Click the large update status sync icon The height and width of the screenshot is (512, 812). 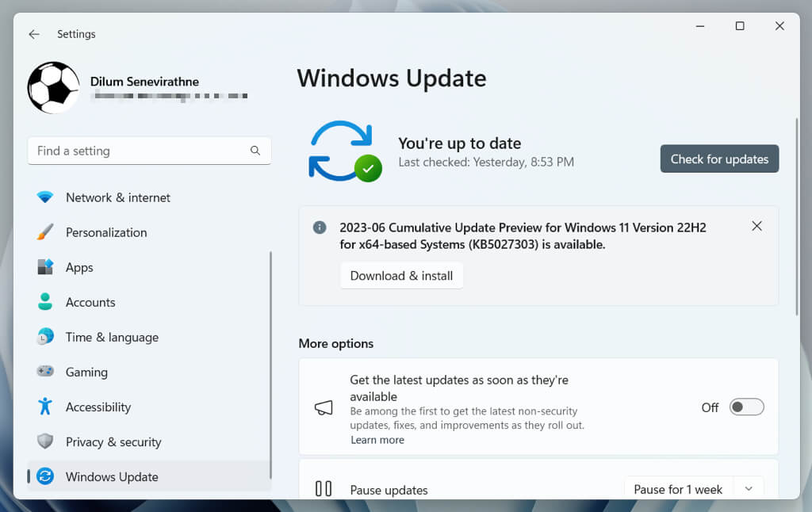coord(344,151)
